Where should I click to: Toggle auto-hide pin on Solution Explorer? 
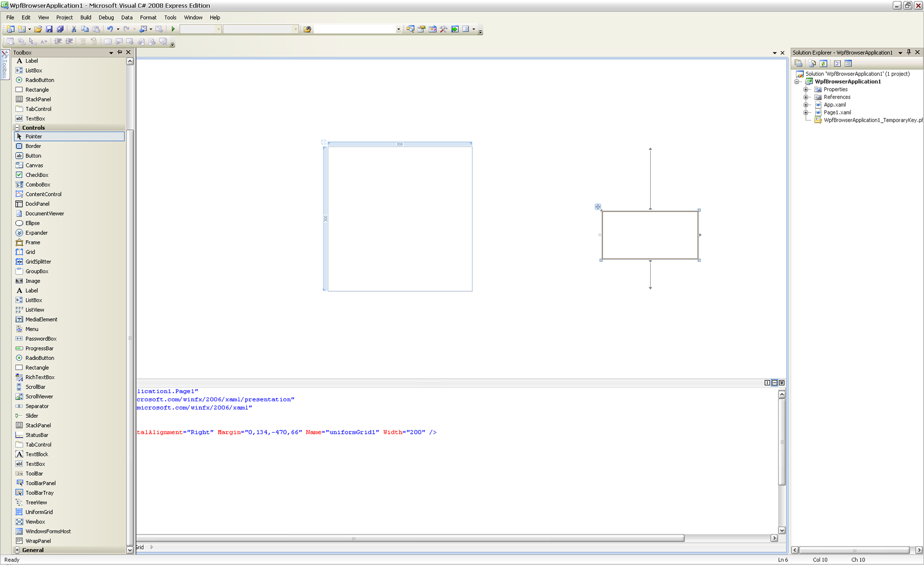909,52
